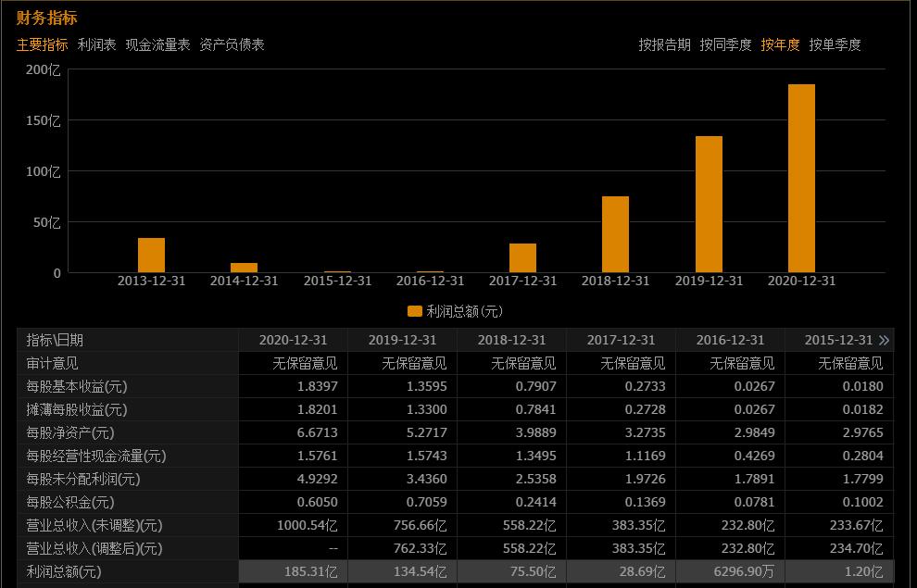Click the tallest 2020-12-31 profit bar
The image size is (917, 588).
(801, 176)
